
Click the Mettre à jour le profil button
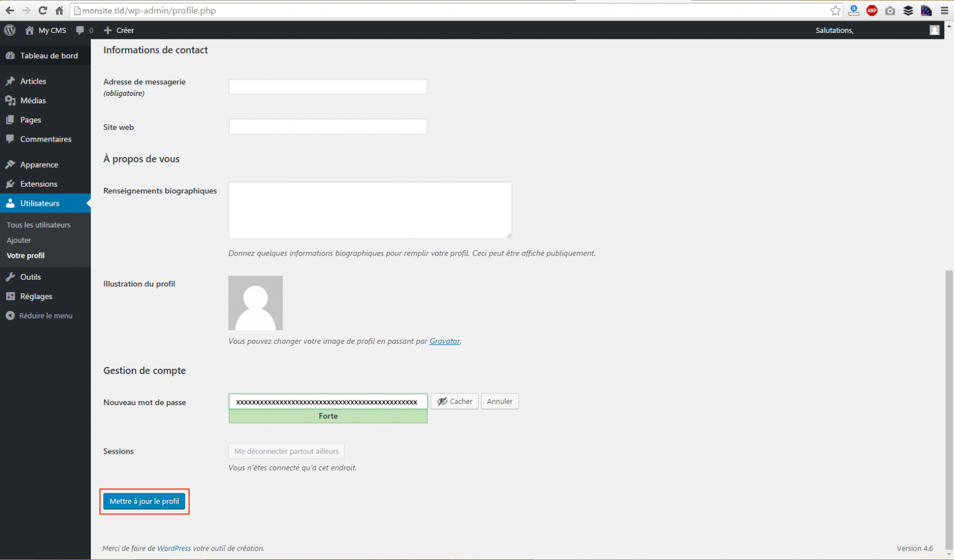(144, 501)
